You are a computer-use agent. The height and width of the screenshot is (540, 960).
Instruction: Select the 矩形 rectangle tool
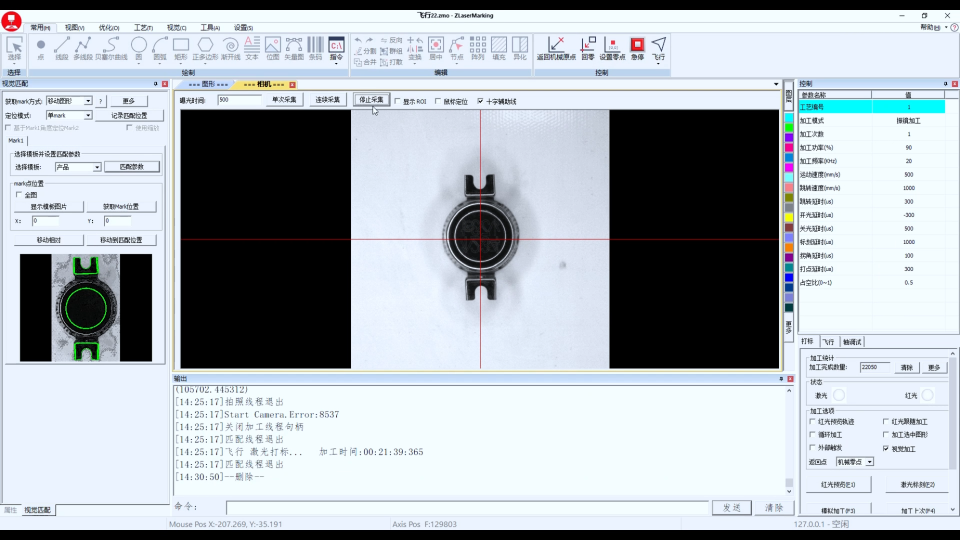(x=181, y=49)
